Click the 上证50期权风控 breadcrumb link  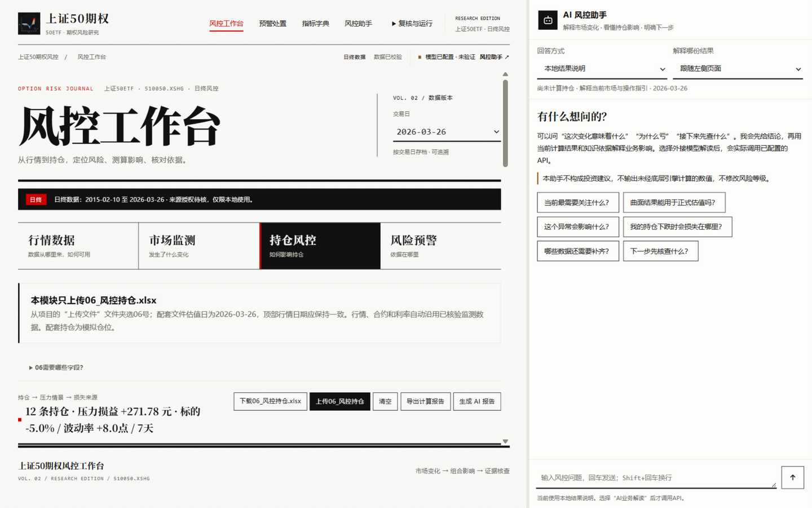click(38, 57)
